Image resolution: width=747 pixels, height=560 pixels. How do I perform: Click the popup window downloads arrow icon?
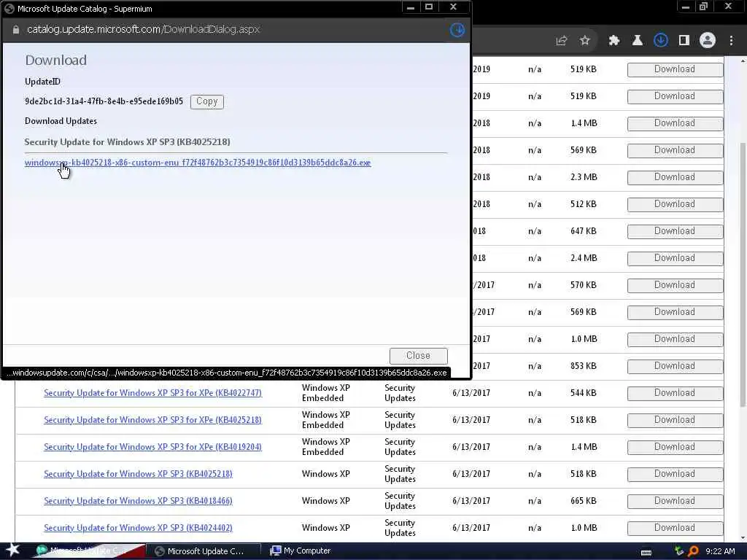(x=457, y=29)
